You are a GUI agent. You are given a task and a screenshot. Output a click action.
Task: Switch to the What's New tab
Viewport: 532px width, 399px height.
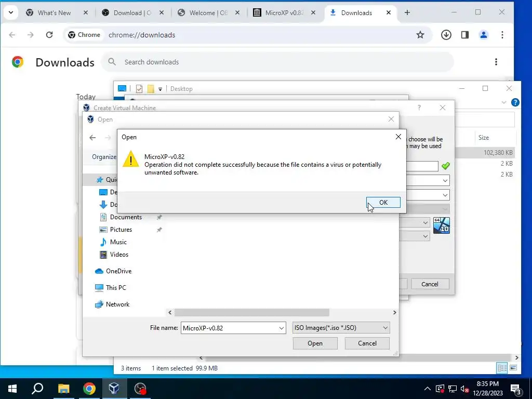[x=54, y=13]
